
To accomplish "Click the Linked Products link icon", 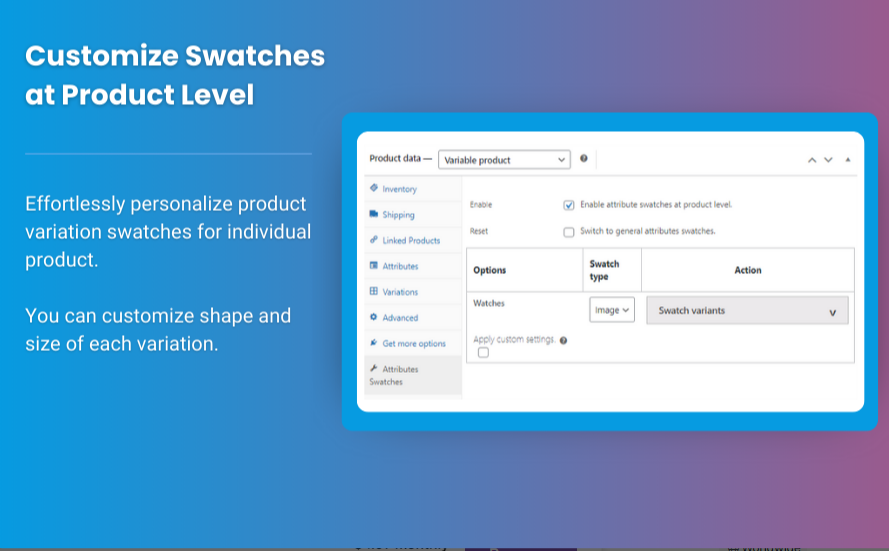I will 374,240.
